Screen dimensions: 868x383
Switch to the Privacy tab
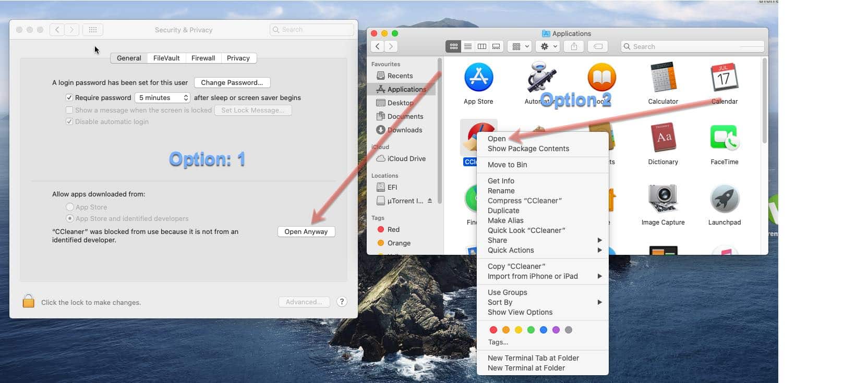click(238, 58)
